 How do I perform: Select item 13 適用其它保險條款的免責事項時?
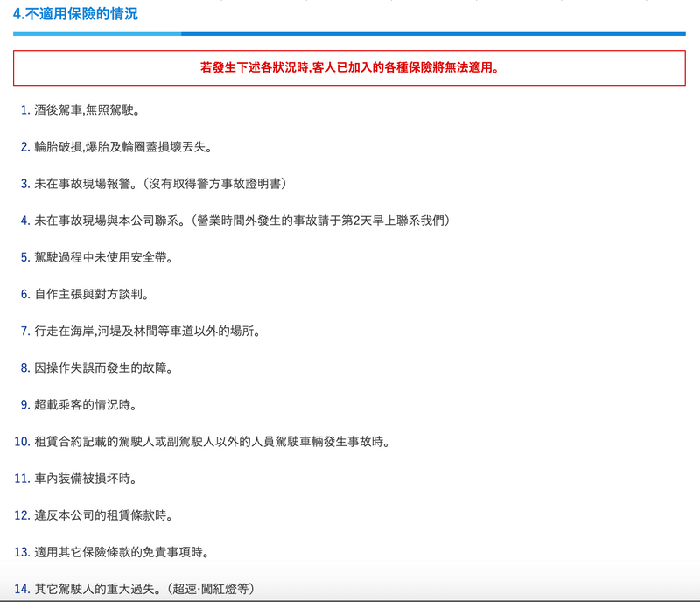(122, 552)
